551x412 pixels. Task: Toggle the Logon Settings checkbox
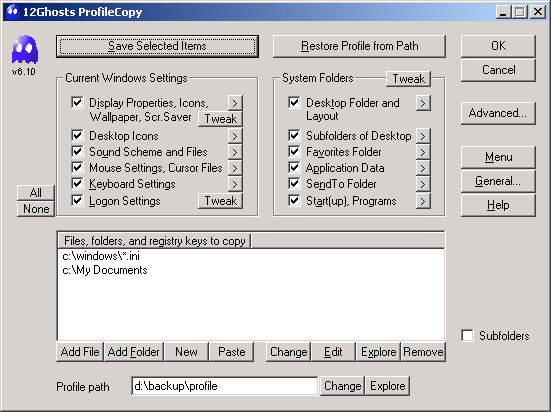[x=77, y=201]
